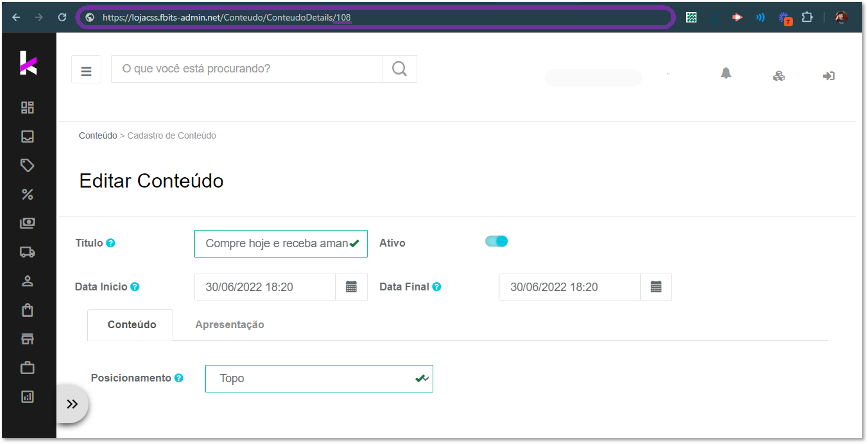This screenshot has height=444, width=868.
Task: Open the person customers icon in the sidebar
Action: click(28, 281)
